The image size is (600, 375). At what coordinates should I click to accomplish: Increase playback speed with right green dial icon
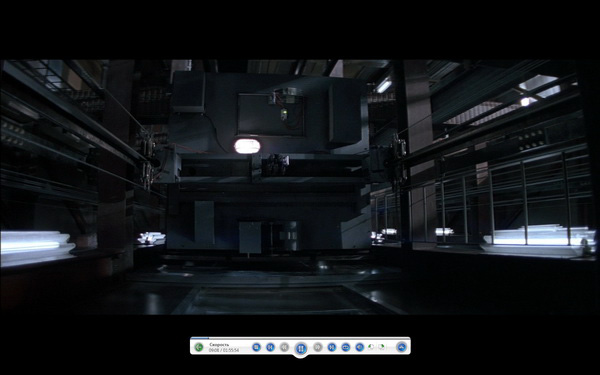pos(382,347)
